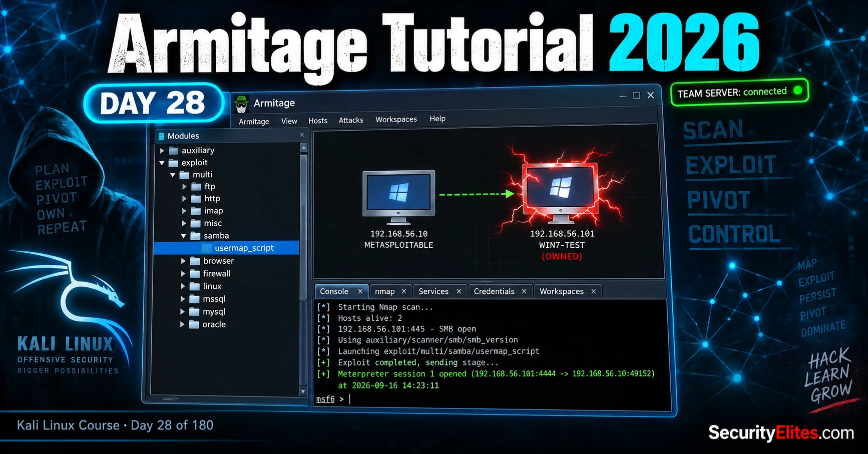Screen dimensions: 868x454
Task: Click the DAY 28 badge
Action: pos(153,103)
